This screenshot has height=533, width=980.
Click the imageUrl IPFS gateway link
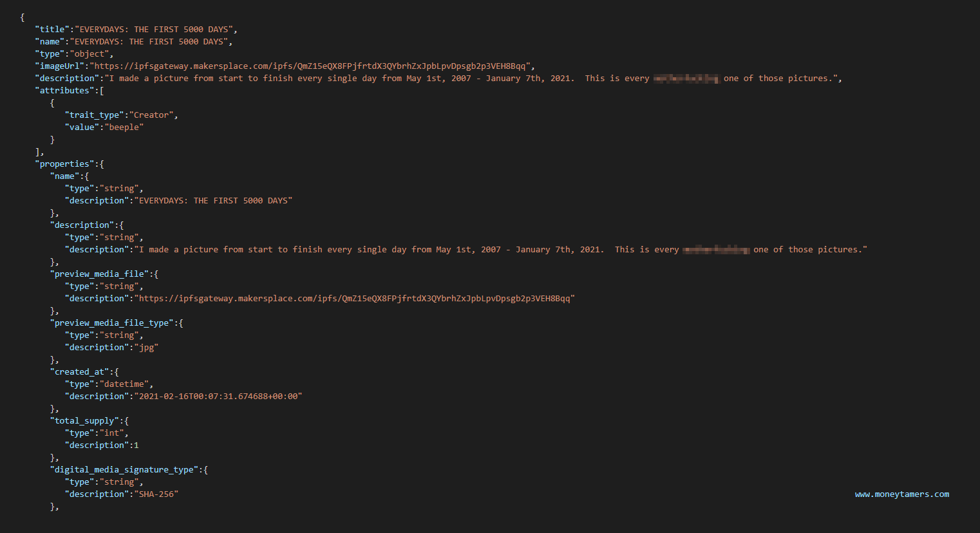312,66
